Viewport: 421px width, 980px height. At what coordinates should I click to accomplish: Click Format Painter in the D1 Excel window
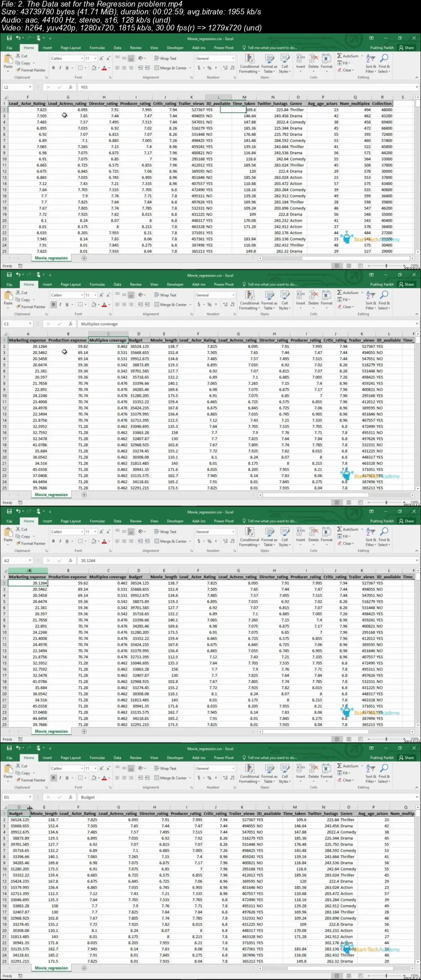click(x=31, y=780)
